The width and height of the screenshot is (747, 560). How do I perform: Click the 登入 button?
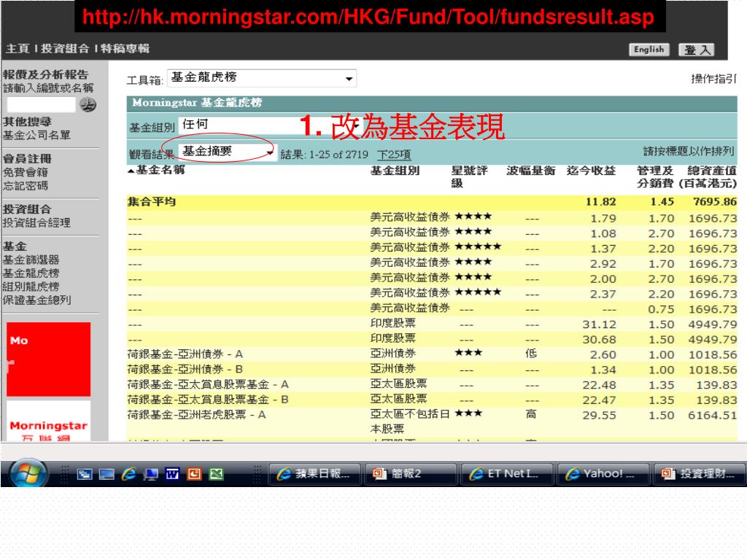[x=697, y=50]
